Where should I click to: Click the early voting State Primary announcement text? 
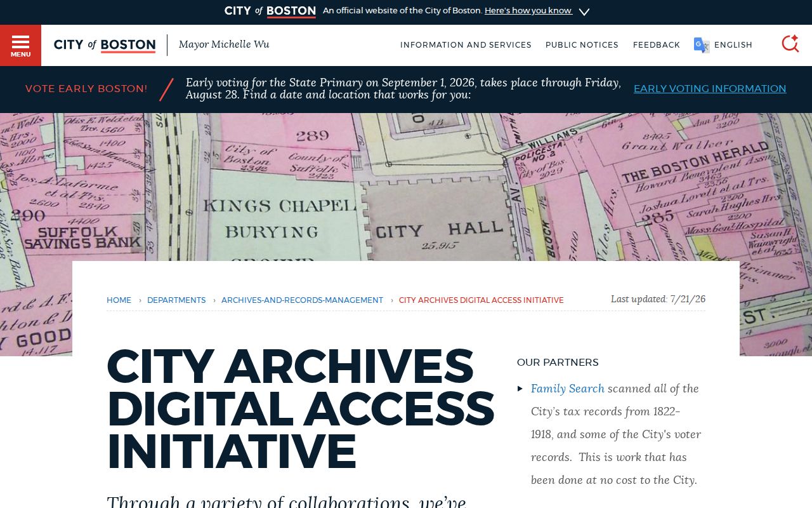[x=403, y=89]
